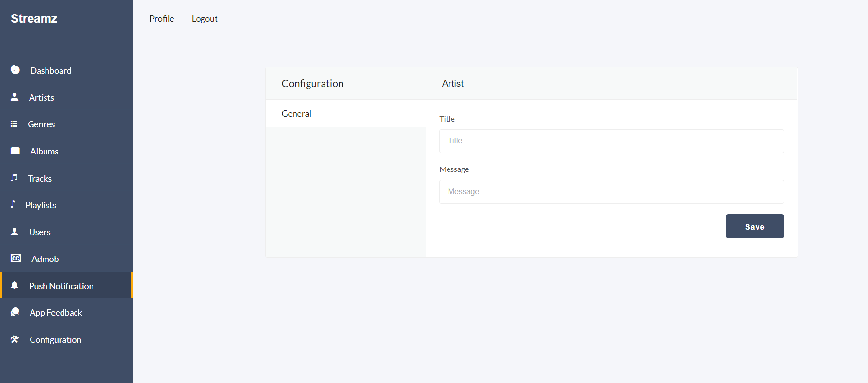Click the Genres grid icon

14,124
